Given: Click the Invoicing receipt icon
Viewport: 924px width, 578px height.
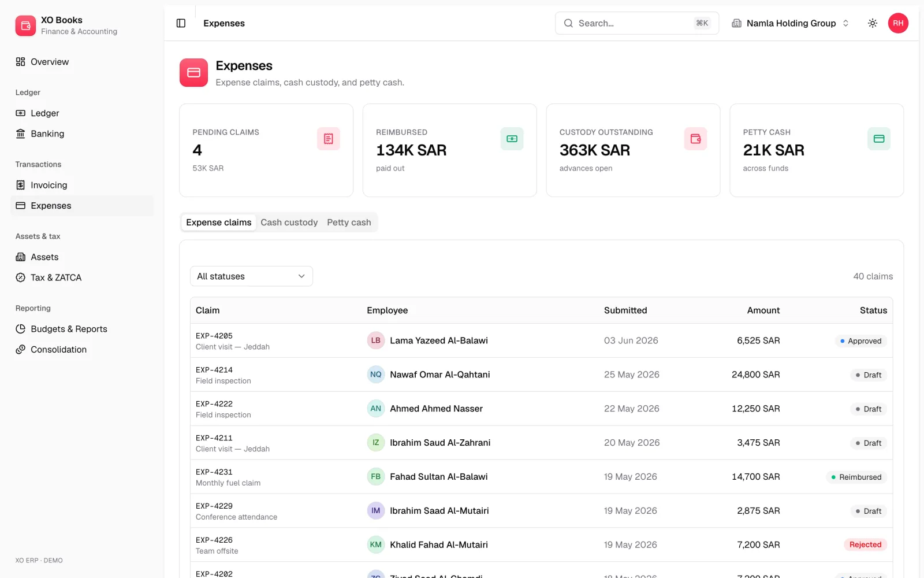Looking at the screenshot, I should click(x=20, y=185).
